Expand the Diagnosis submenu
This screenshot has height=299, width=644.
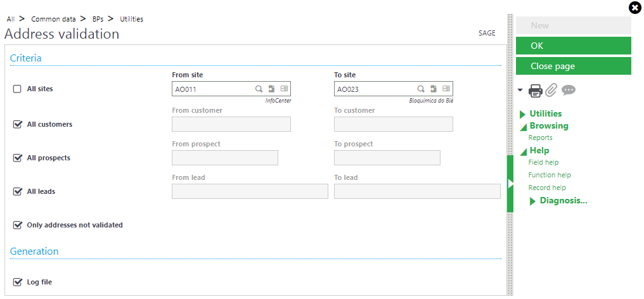coord(558,201)
